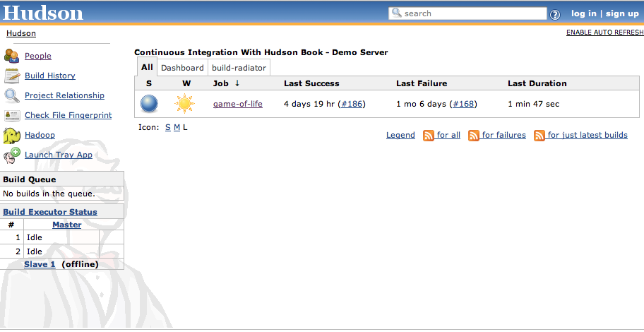Switch to the build-radiator tab
The image size is (644, 332).
239,68
